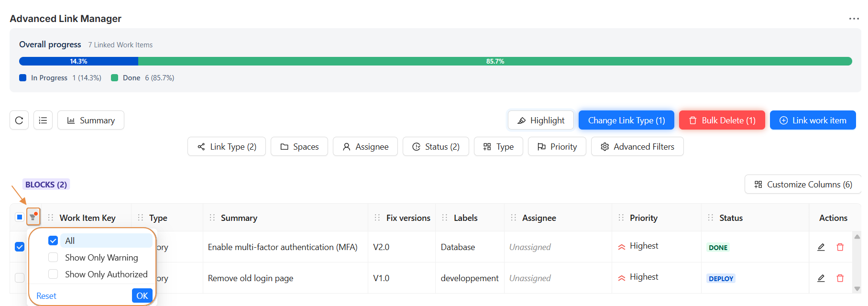Click the green Done progress bar segment
The width and height of the screenshot is (868, 306).
495,61
